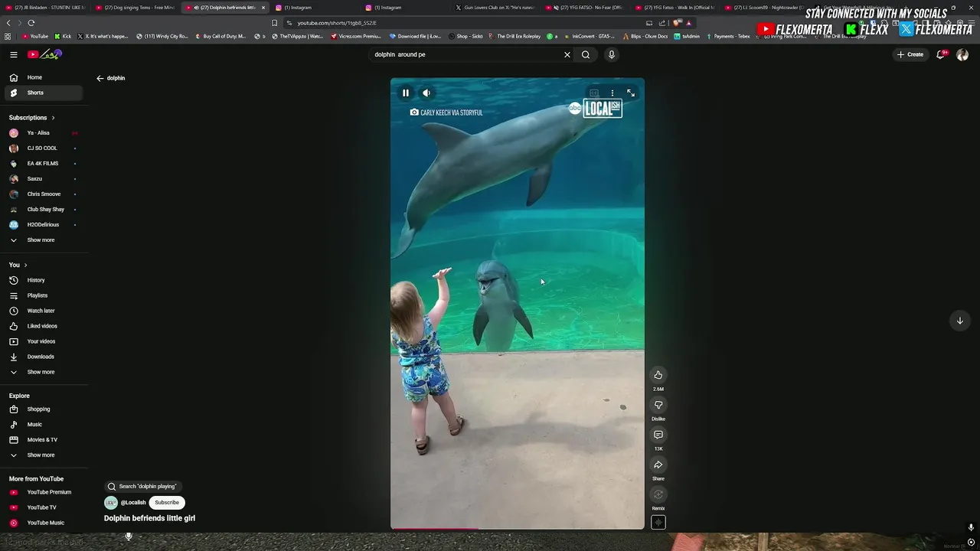Show more subscriptions
The image size is (980, 551).
pos(44,240)
